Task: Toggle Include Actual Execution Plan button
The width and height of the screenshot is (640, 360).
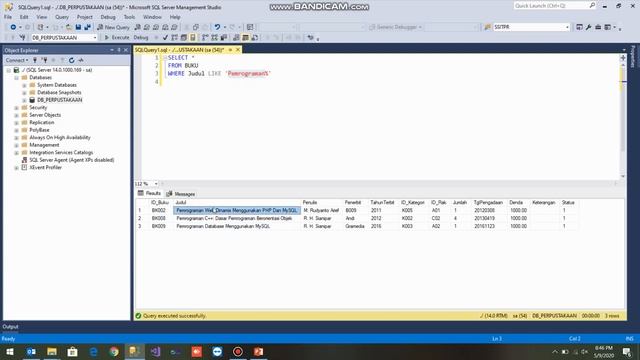Action: [205, 38]
